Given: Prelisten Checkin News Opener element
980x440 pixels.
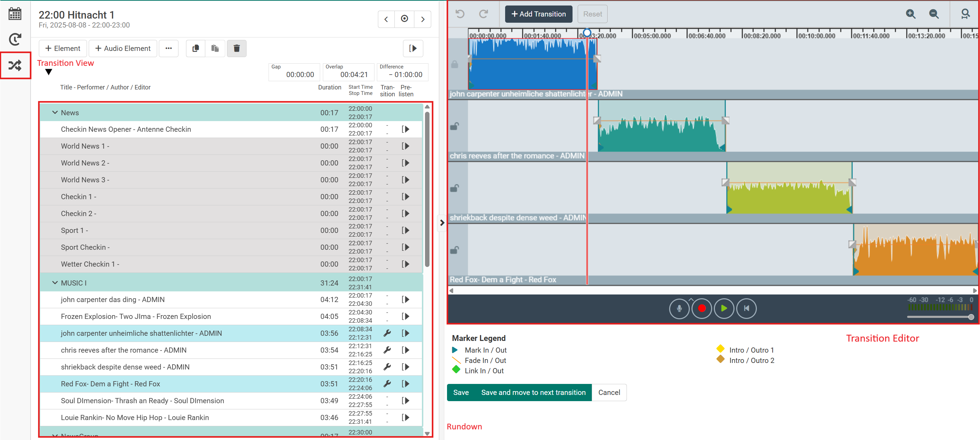Looking at the screenshot, I should [x=405, y=129].
